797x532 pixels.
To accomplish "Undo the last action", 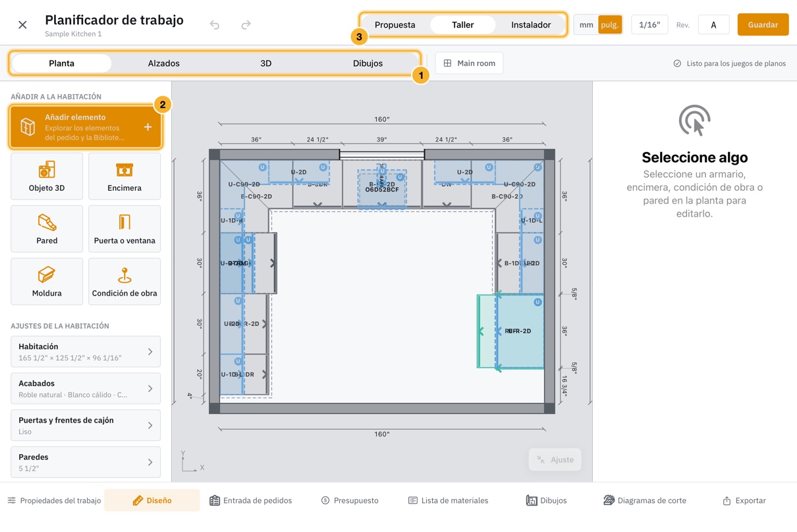I will click(x=215, y=25).
